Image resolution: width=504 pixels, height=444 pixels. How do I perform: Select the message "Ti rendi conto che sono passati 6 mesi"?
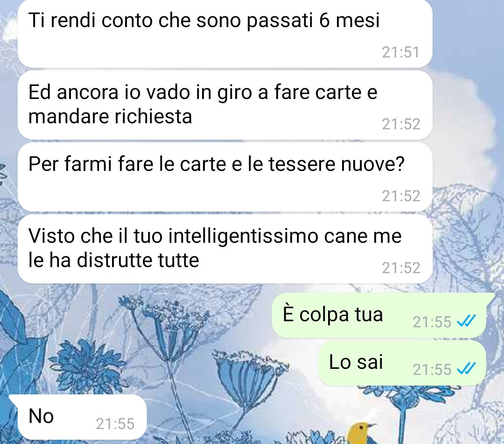pos(225,34)
